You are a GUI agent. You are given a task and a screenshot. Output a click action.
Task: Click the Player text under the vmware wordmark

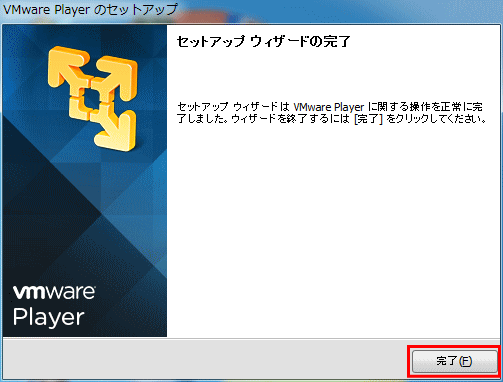click(x=49, y=318)
